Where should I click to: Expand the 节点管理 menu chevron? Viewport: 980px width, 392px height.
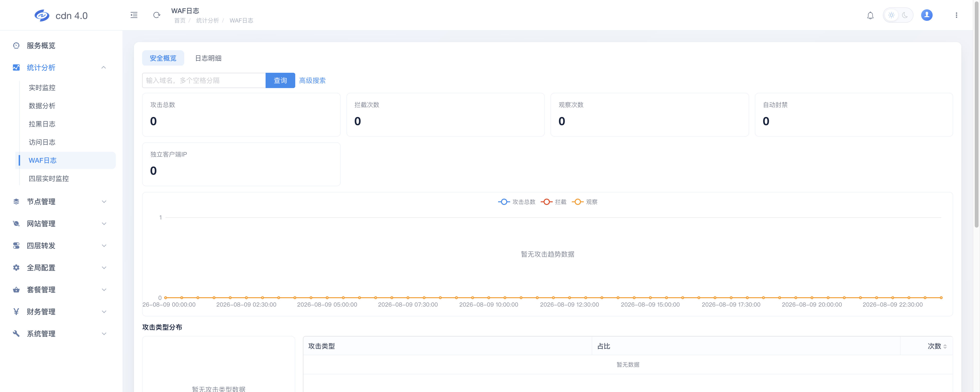(104, 202)
